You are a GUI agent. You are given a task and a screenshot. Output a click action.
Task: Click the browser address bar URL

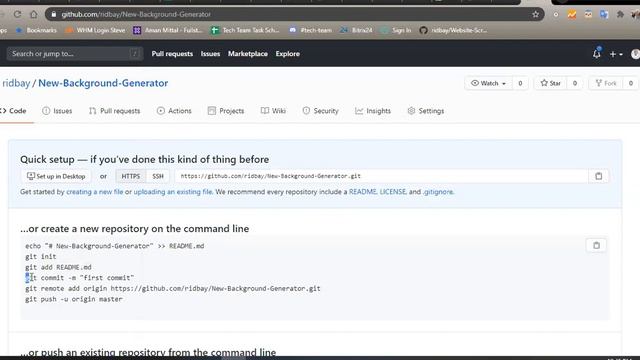pyautogui.click(x=136, y=14)
